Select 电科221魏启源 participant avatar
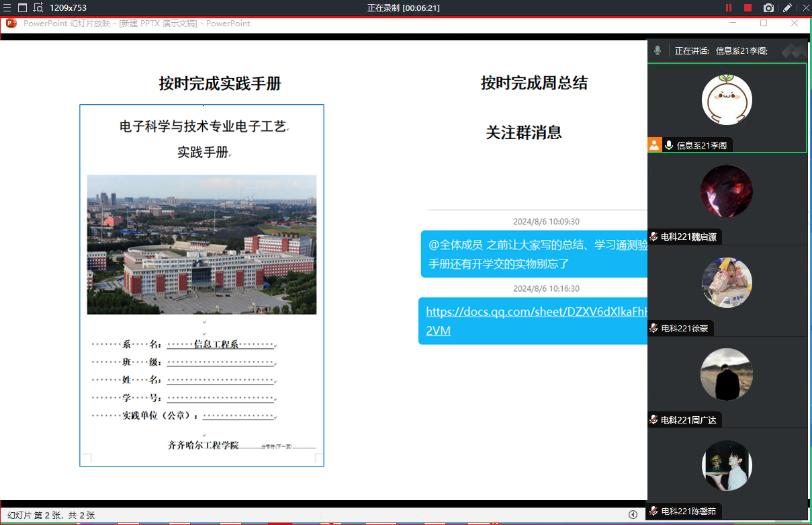 pos(727,191)
